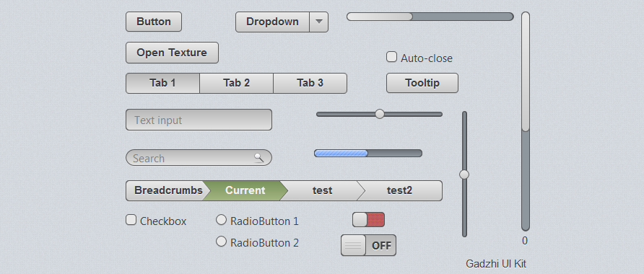Click the Open Texture button
This screenshot has height=274, width=644.
[172, 53]
